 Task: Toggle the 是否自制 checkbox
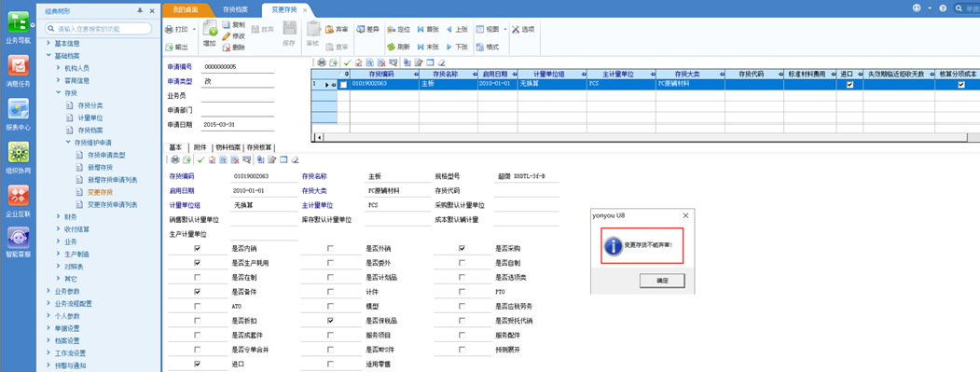tap(462, 263)
